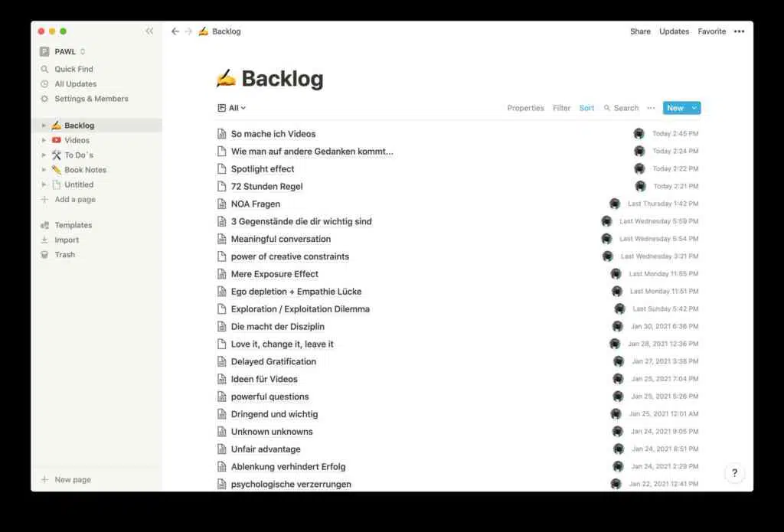Open the 'Delayed Gratification' page

(x=273, y=362)
